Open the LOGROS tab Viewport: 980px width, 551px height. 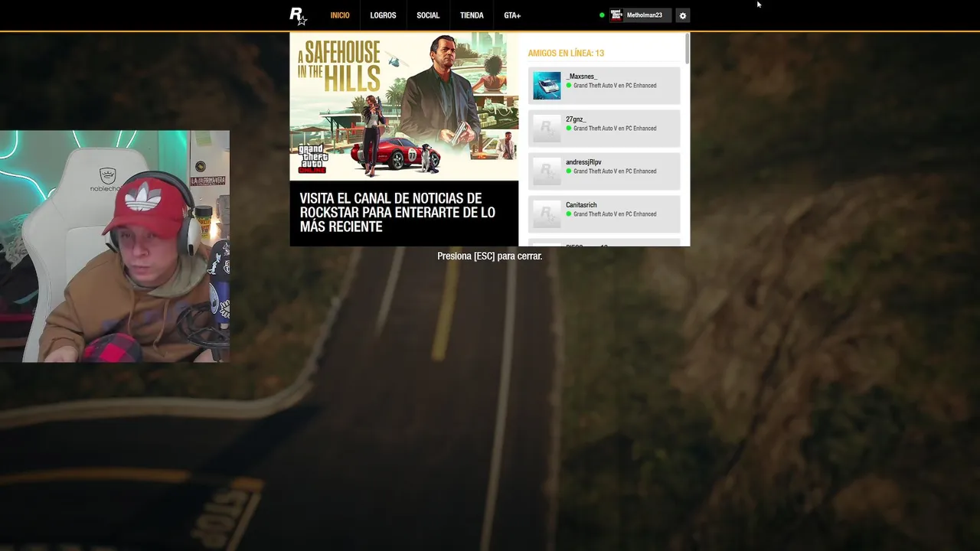click(x=383, y=15)
